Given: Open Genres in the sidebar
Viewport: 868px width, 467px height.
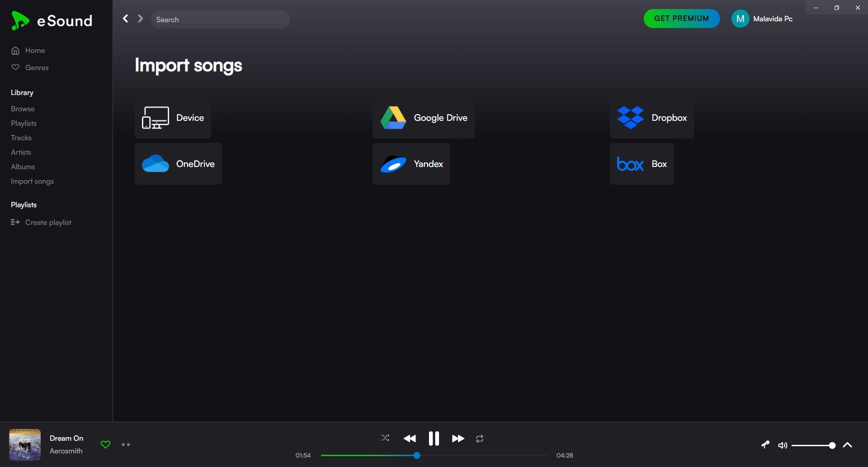Looking at the screenshot, I should pos(37,67).
